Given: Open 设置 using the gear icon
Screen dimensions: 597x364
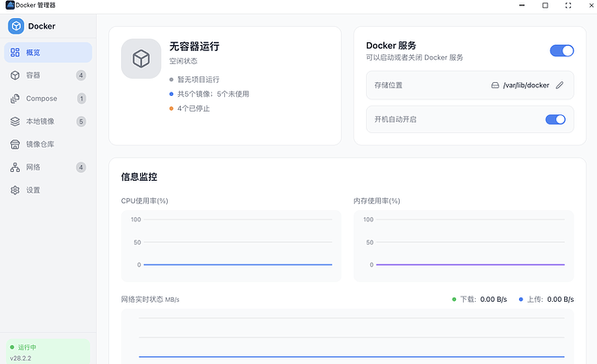Looking at the screenshot, I should [15, 190].
